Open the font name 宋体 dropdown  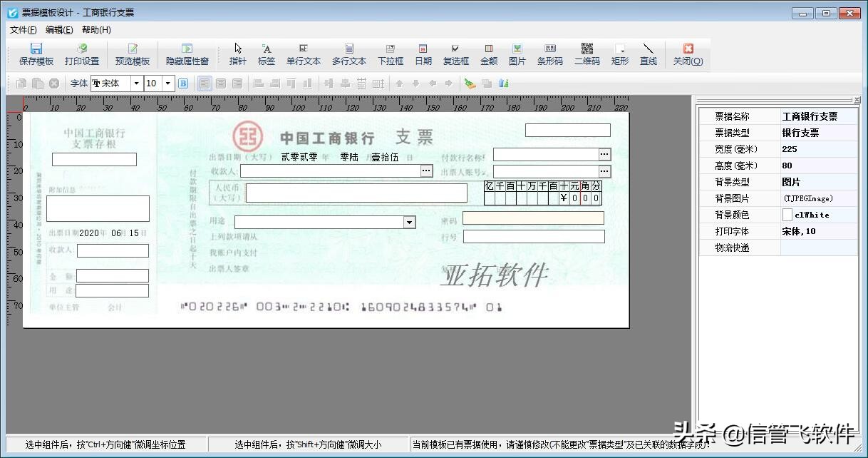click(136, 83)
